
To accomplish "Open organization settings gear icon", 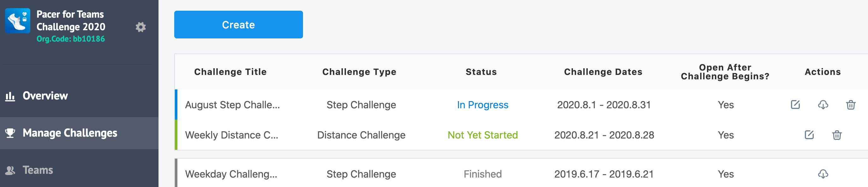I will (x=140, y=27).
